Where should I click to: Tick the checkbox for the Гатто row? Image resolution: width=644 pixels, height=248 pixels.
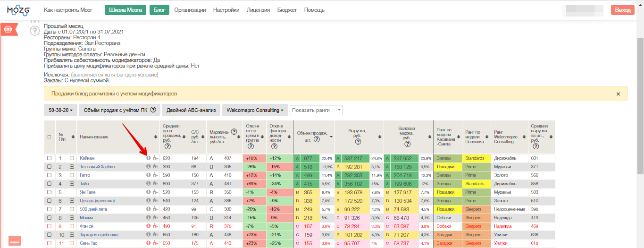50,175
